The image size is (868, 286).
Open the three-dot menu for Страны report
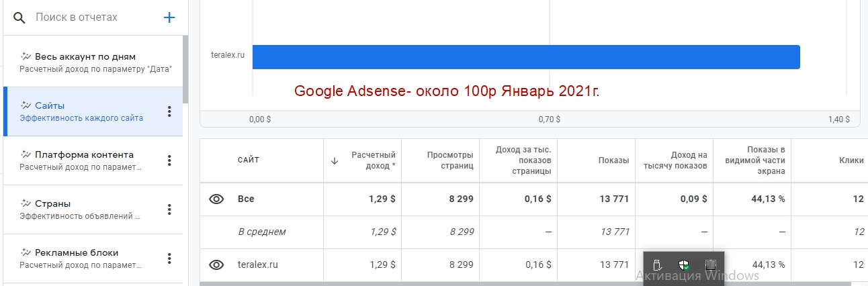[169, 209]
